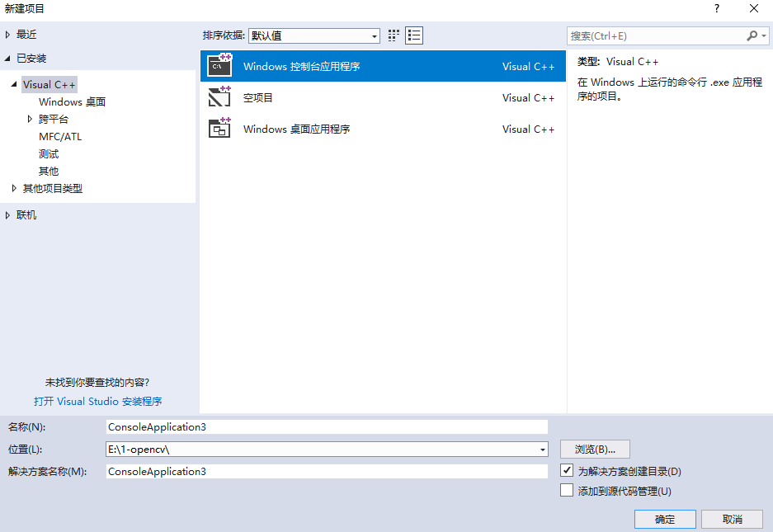Screen dimensions: 773x532
Task: Click the Windows console application template icon
Action: coord(220,65)
